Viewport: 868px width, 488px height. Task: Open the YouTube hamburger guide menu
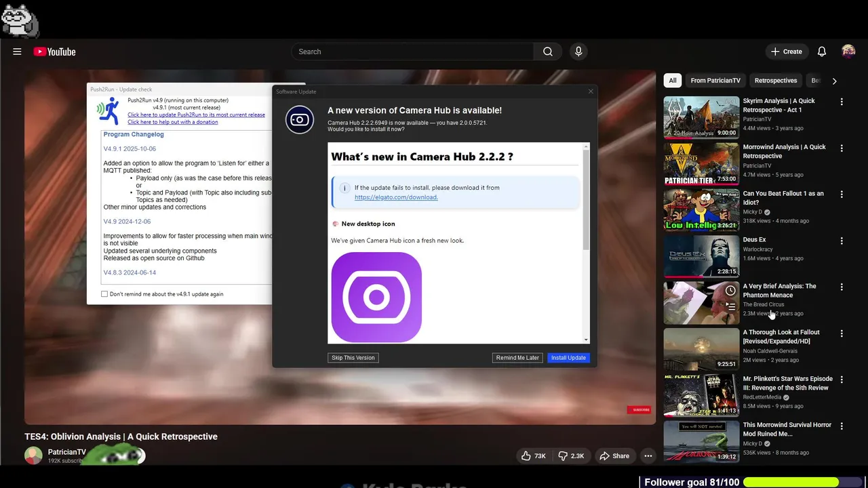(x=17, y=52)
